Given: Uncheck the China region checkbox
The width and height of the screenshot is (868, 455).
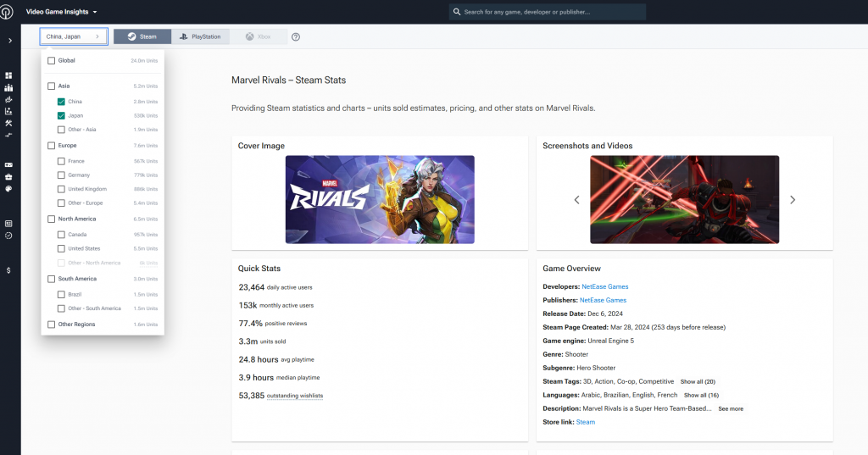Looking at the screenshot, I should 62,102.
